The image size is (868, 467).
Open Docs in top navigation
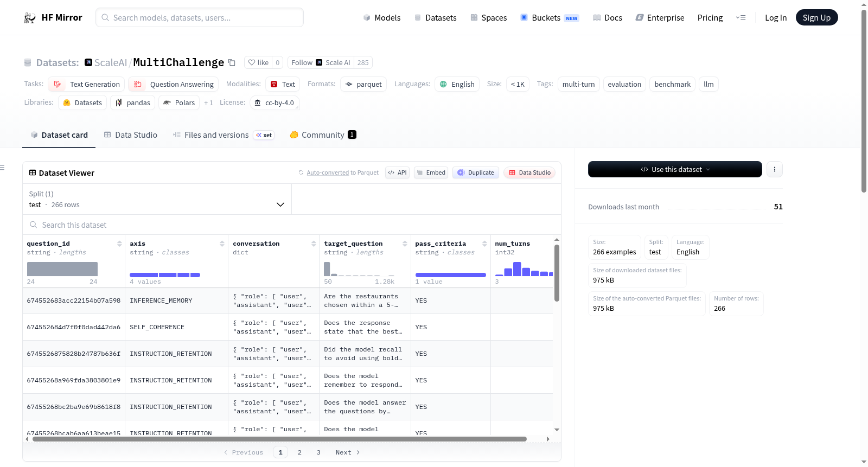tap(607, 18)
